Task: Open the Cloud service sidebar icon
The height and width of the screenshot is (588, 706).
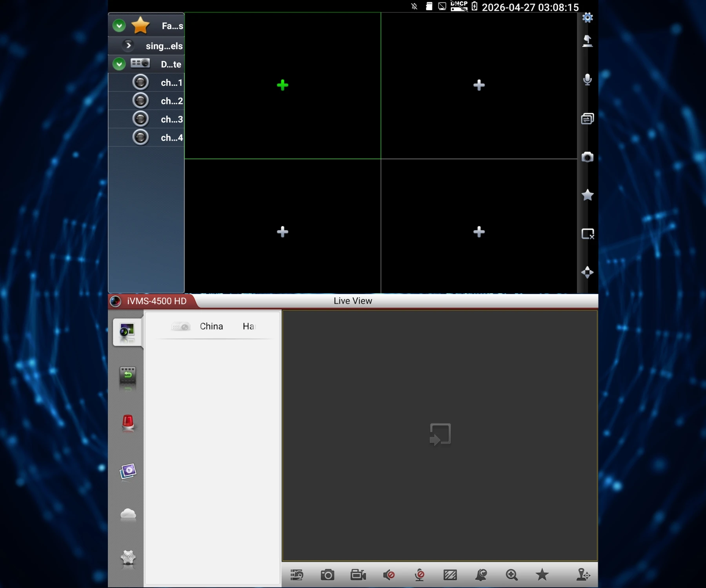Action: [x=128, y=514]
